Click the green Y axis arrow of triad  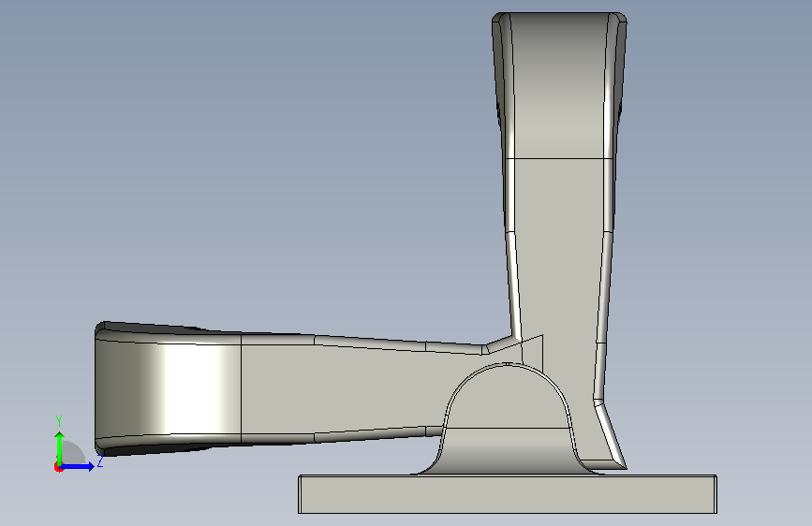60,446
